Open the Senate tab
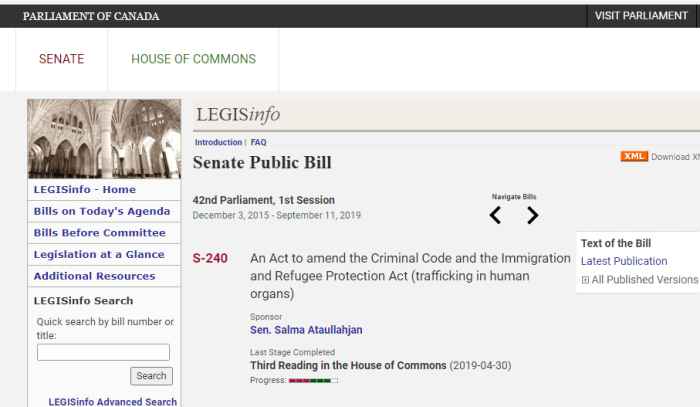 (62, 59)
